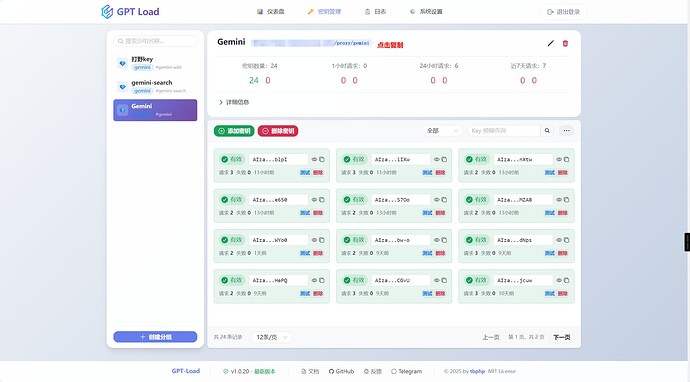Go to 上一页 previous page
Screen dimensions: 690x382
click(x=491, y=337)
